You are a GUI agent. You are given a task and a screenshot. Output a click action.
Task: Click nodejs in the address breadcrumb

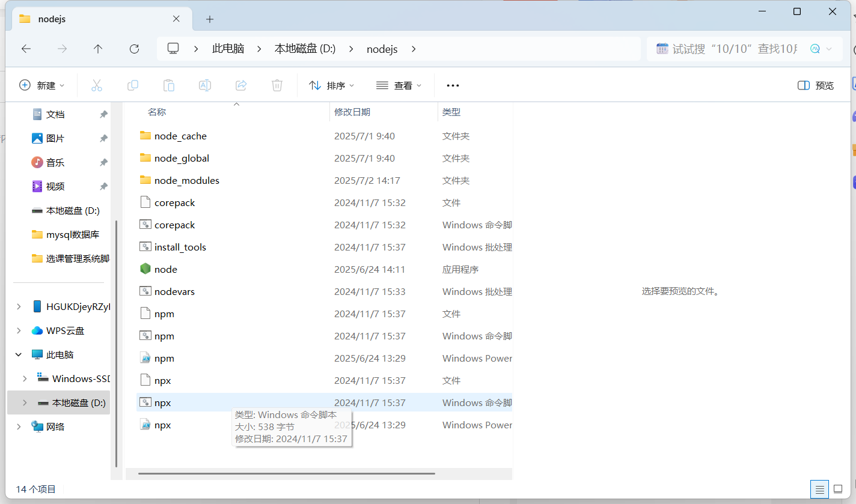click(x=382, y=49)
